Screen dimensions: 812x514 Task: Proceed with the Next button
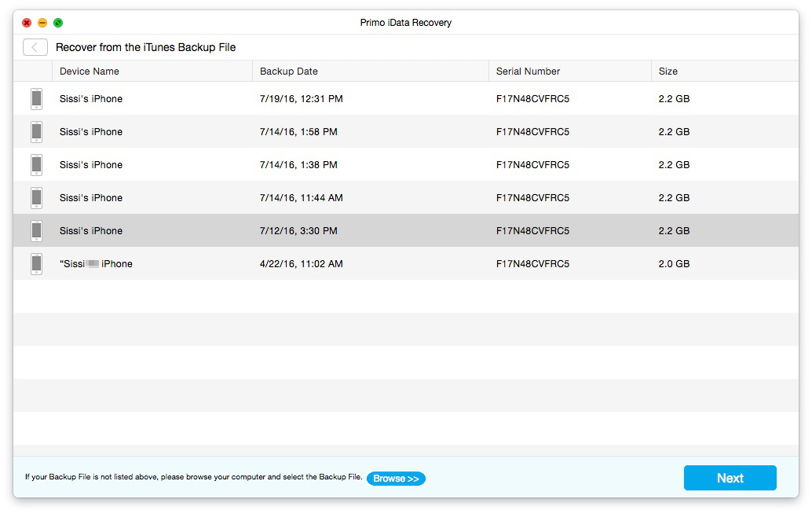tap(730, 478)
